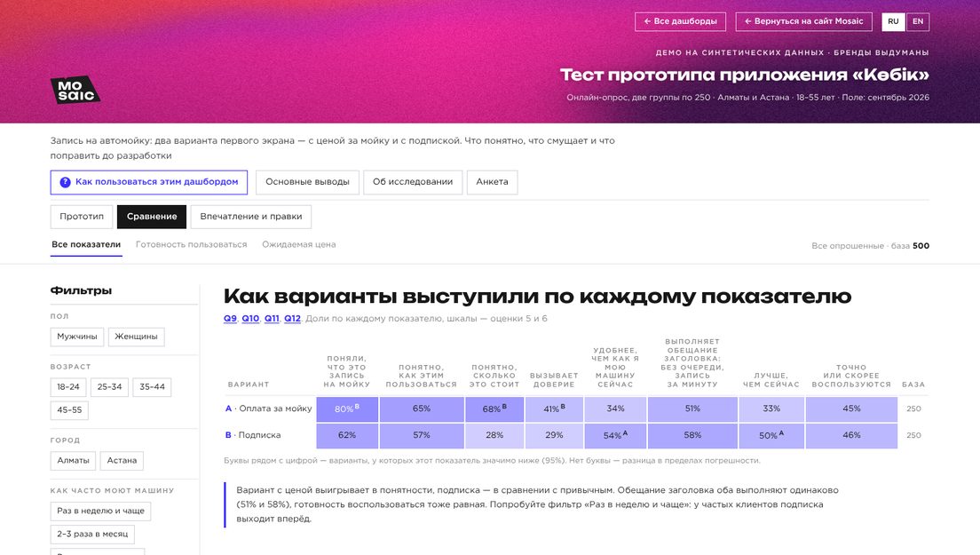
Task: Select the «Сравнение» tab
Action: 151,217
